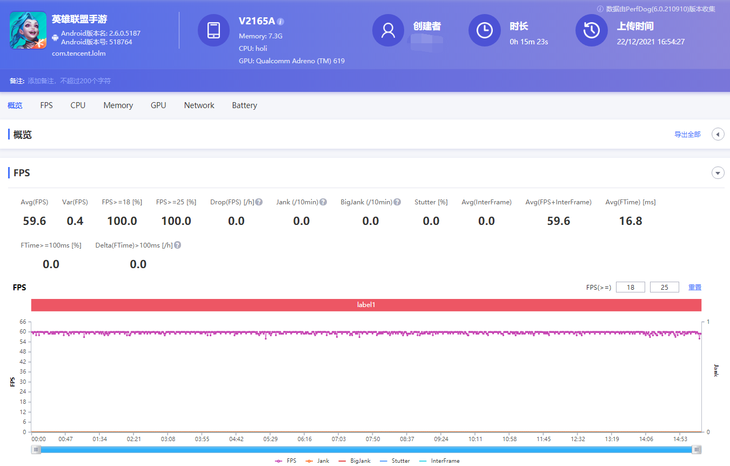The width and height of the screenshot is (730, 466).
Task: Click the clock duration icon
Action: (484, 30)
